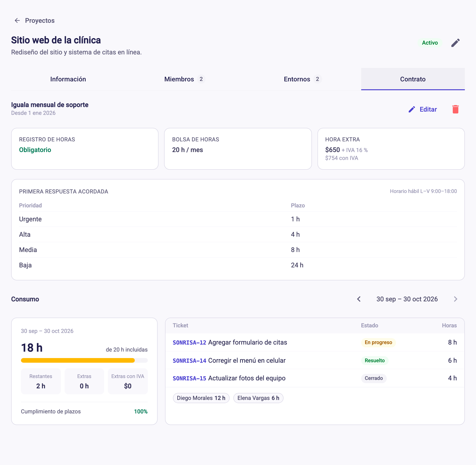
Task: Switch to the Información tab
Action: tap(68, 79)
